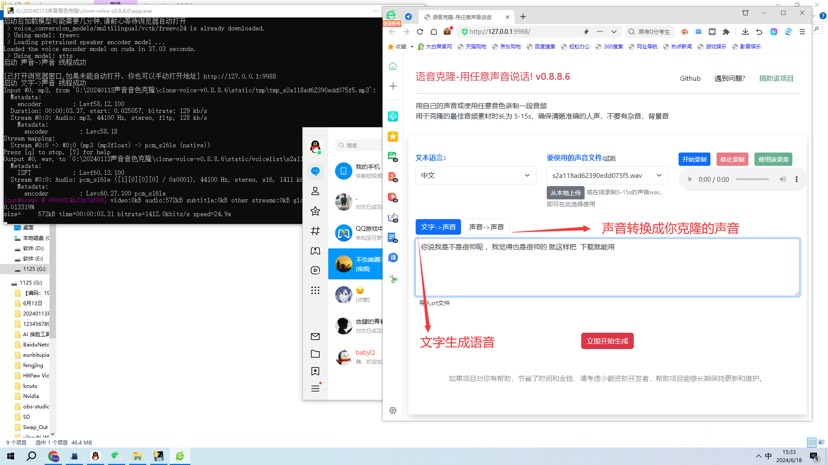The image size is (828, 465).
Task: Mute the audio player volume icon
Action: tap(781, 180)
